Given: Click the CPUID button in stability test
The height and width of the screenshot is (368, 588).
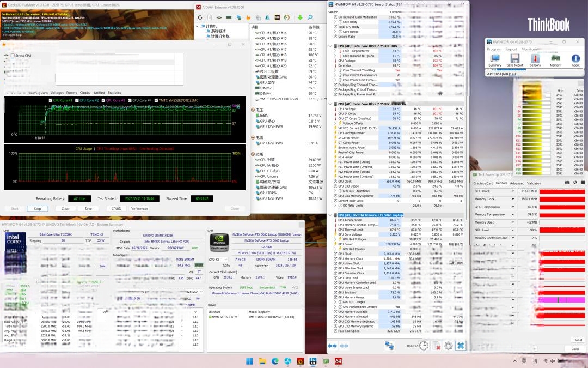Looking at the screenshot, I should coord(117,209).
